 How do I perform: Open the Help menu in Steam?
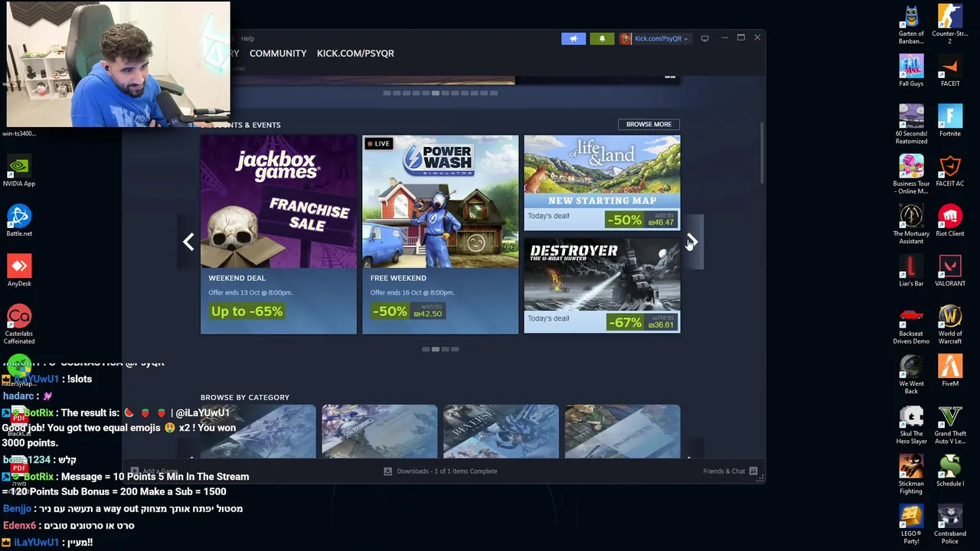[x=247, y=38]
